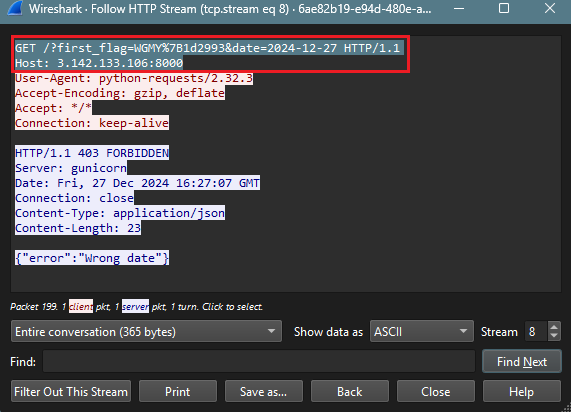Click the Back button
The image size is (571, 412).
[350, 391]
